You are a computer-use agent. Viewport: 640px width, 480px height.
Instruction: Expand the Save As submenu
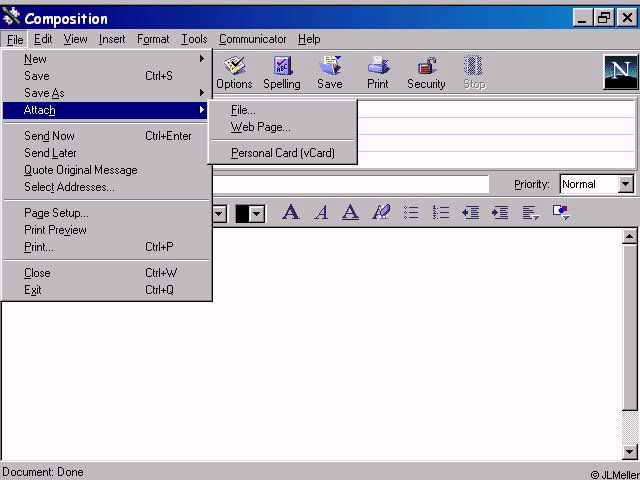point(107,93)
